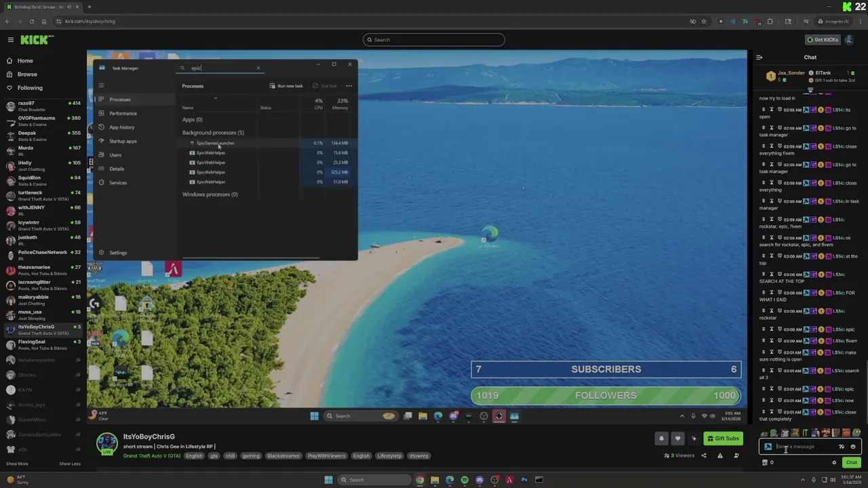Report the stream with the warning icon
The image size is (868, 488).
pyautogui.click(x=719, y=455)
